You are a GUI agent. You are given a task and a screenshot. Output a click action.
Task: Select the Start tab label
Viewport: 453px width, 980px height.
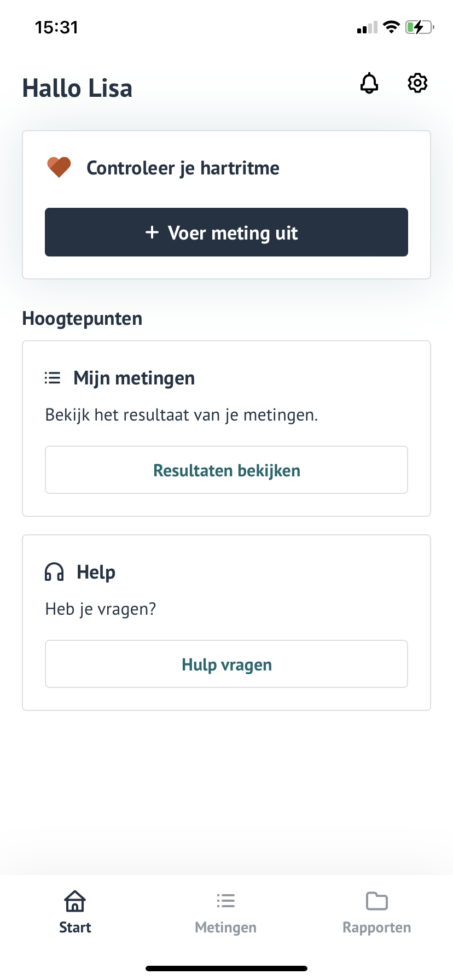coord(75,927)
